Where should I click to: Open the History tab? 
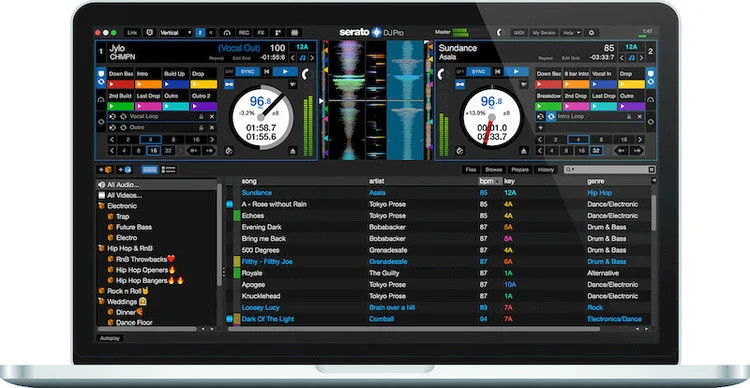pos(545,169)
